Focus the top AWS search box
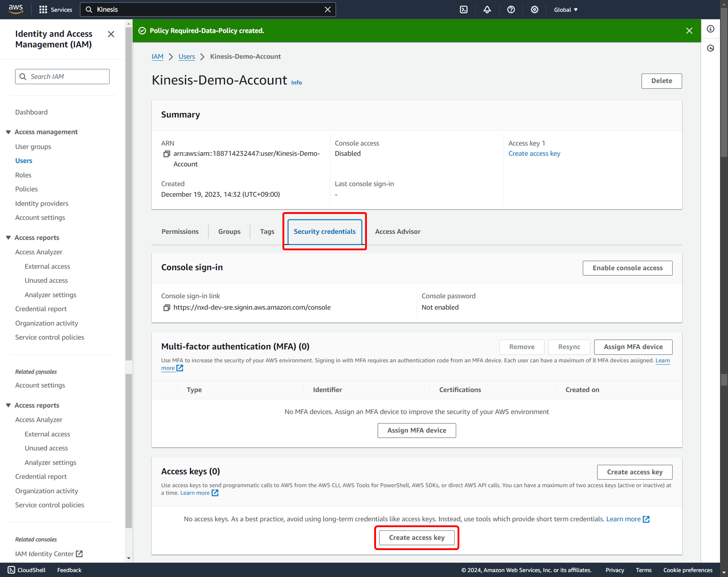728x577 pixels. tap(208, 9)
